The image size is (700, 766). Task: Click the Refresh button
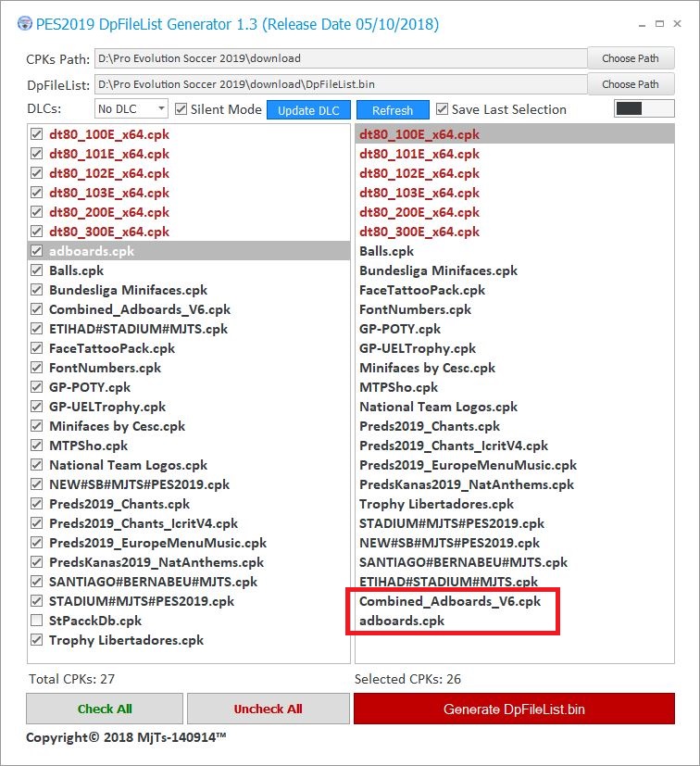click(x=393, y=110)
